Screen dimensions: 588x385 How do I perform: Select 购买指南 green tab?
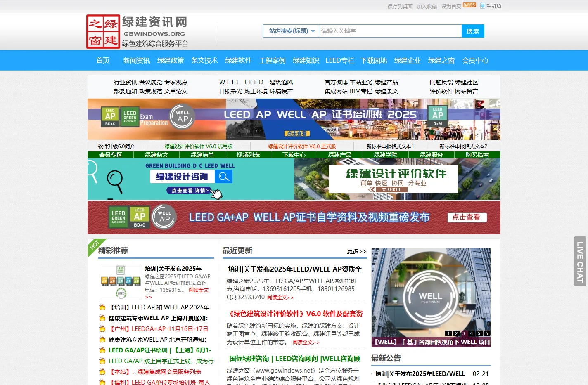coord(477,155)
